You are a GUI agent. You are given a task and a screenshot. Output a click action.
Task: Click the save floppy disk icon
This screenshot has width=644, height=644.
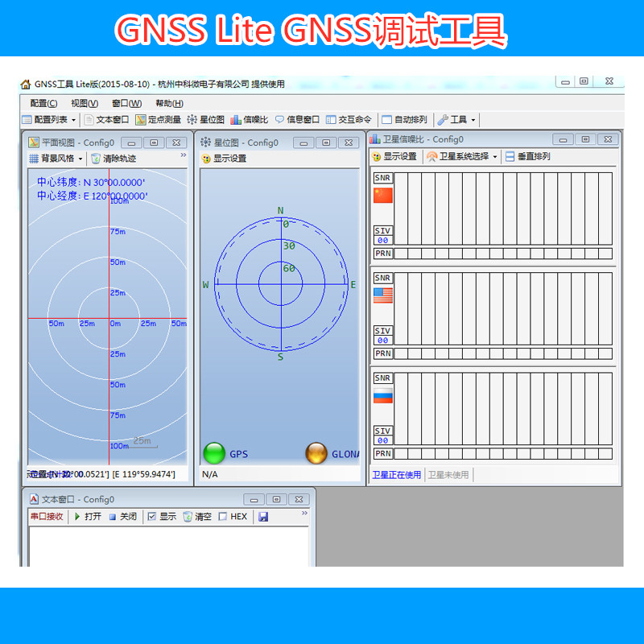click(x=263, y=517)
